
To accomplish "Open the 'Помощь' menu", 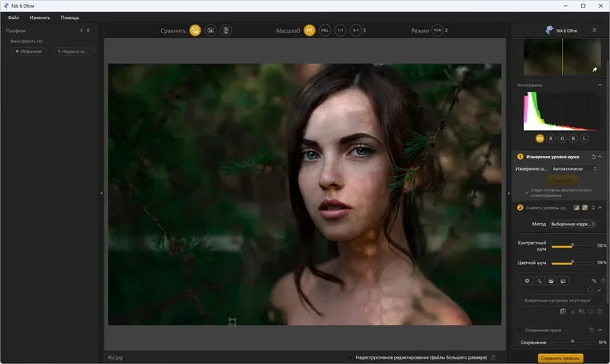I will 69,17.
